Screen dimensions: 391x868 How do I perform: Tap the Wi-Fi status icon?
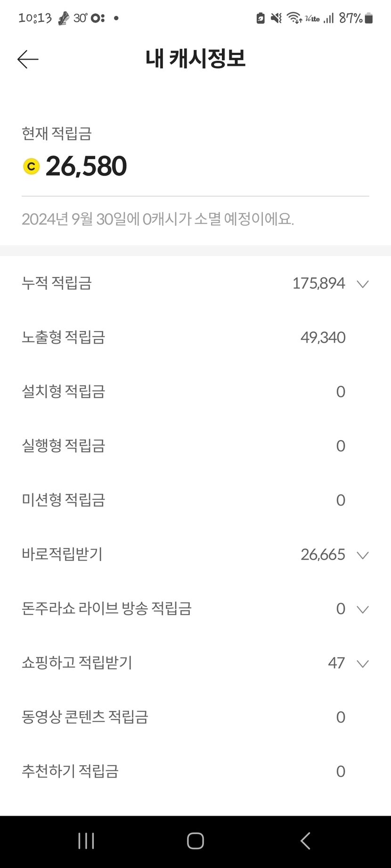coord(294,18)
